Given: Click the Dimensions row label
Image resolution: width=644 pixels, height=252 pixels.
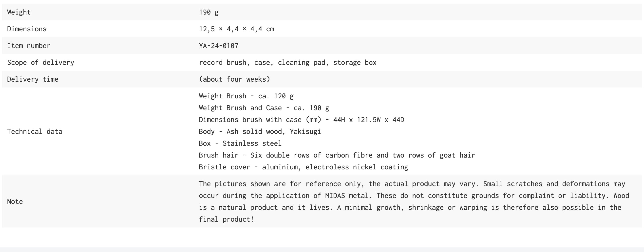Looking at the screenshot, I should click(x=27, y=29).
